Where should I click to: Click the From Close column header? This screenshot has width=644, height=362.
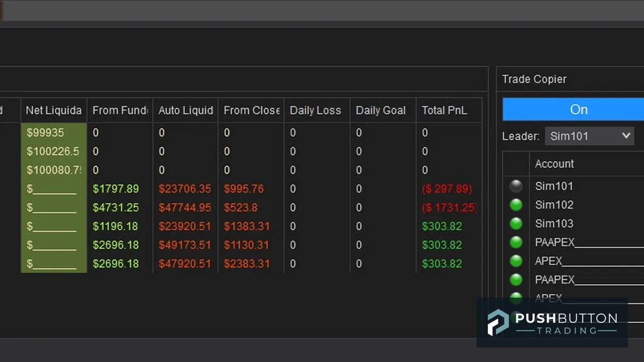[251, 110]
